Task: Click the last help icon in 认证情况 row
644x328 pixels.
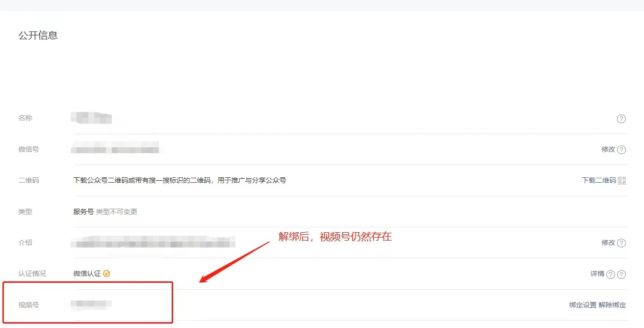Action: [x=621, y=274]
